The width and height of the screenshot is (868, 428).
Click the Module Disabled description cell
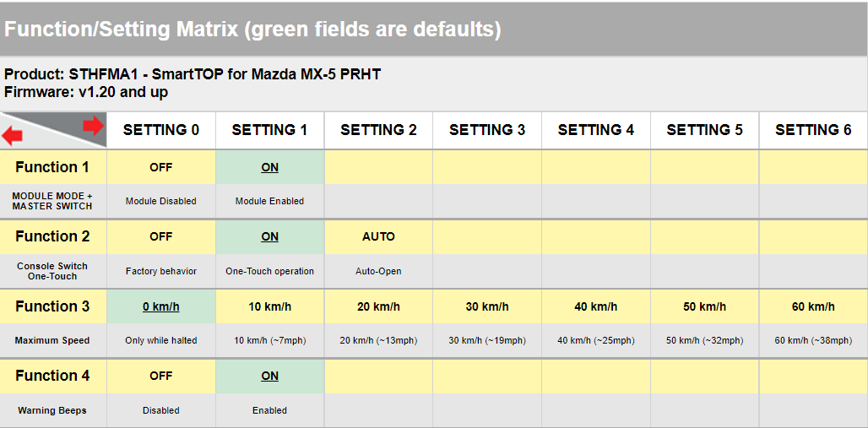coord(161,202)
